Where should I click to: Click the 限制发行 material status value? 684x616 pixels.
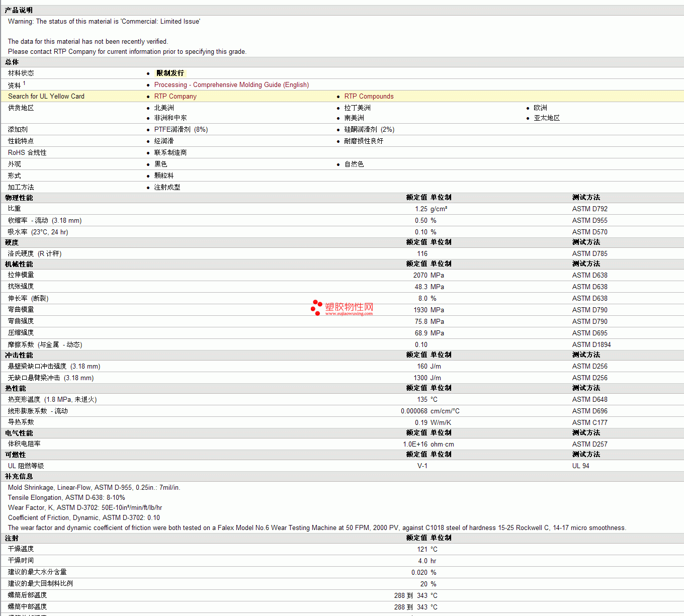[x=170, y=73]
